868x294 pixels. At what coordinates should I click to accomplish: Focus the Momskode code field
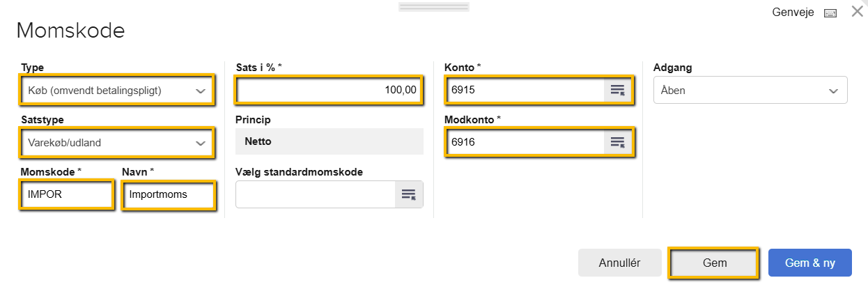66,194
